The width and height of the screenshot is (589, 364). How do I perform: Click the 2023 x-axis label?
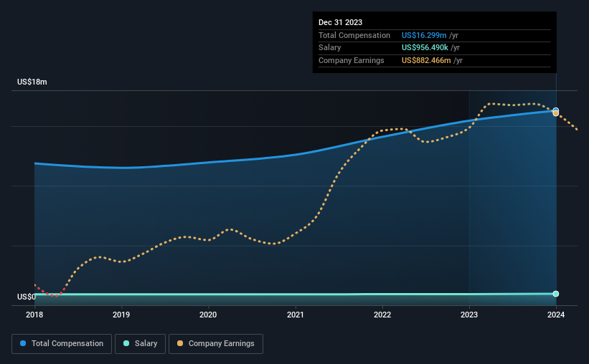tap(469, 315)
